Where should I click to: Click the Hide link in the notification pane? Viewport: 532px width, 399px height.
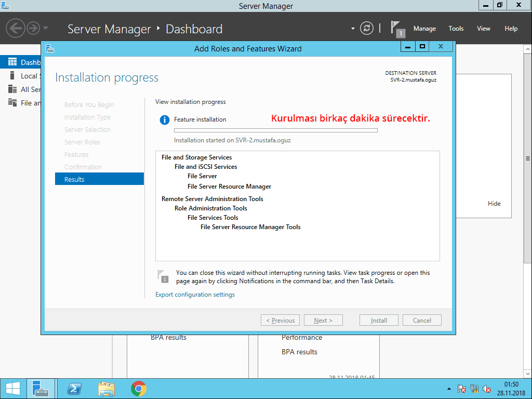click(x=494, y=203)
